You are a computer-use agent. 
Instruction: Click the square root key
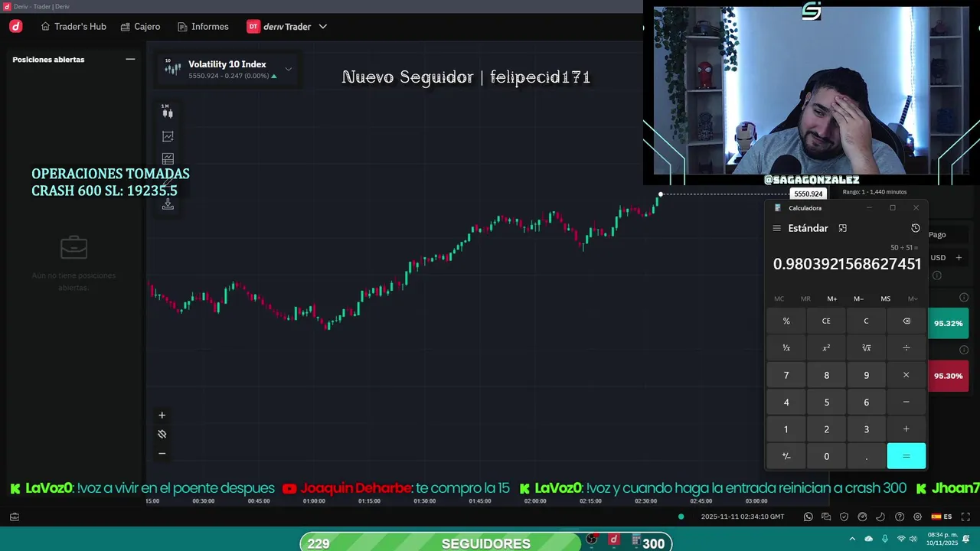866,347
